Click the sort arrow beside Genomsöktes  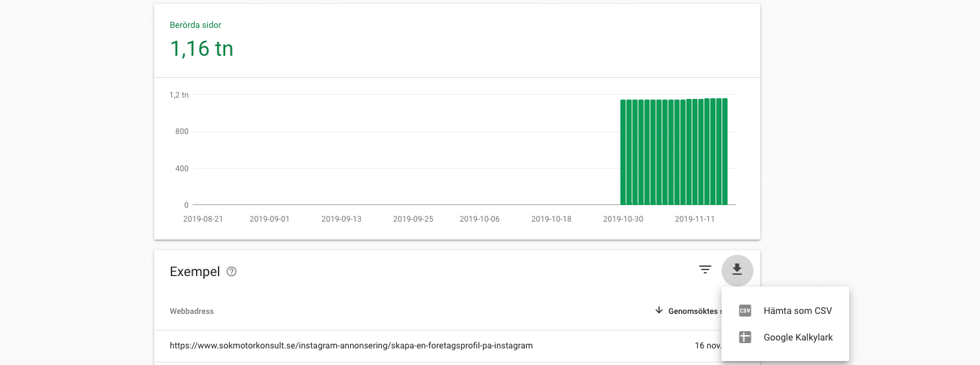pyautogui.click(x=659, y=310)
